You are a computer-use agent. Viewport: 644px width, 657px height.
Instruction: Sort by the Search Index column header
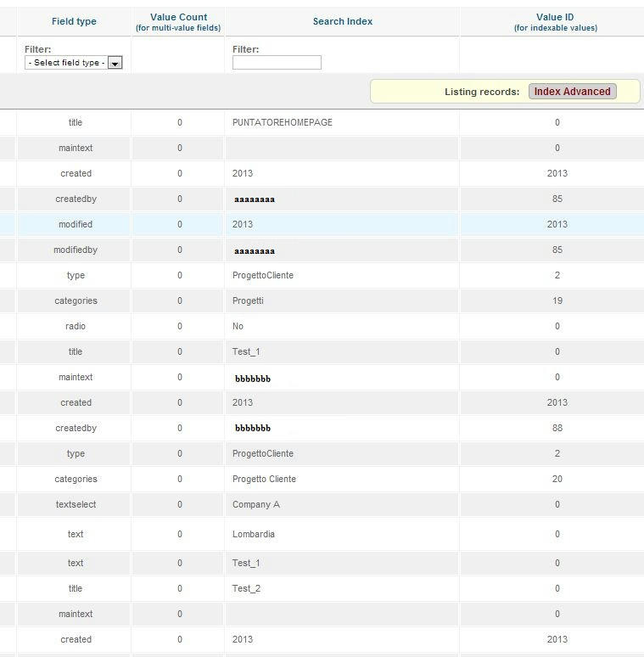pyautogui.click(x=343, y=21)
